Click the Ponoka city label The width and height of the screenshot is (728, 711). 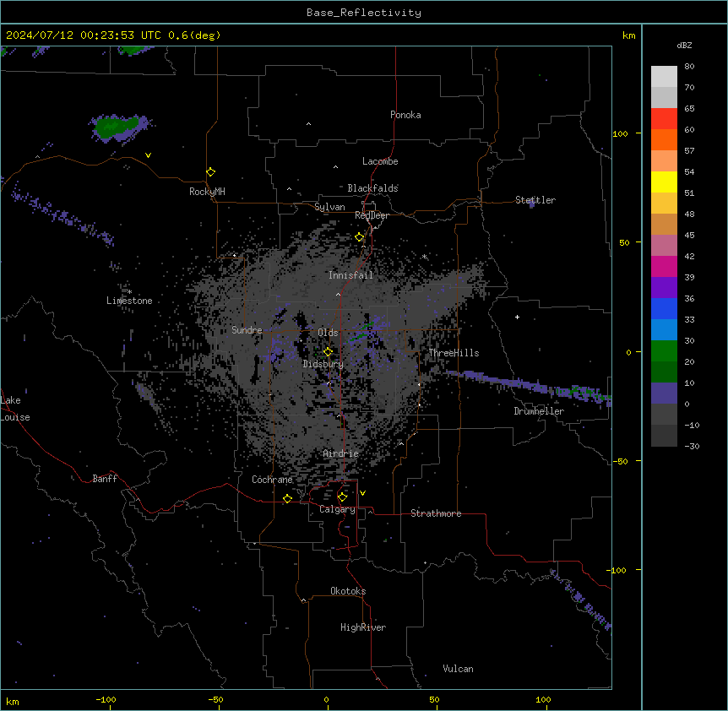[x=405, y=115]
